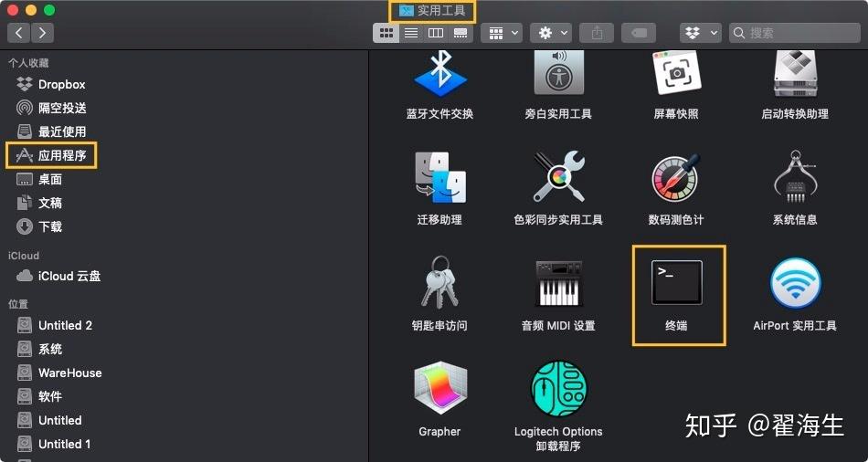Viewport: 868px width, 462px height.
Task: Select the 系统 volume in sidebar
Action: pyautogui.click(x=38, y=349)
